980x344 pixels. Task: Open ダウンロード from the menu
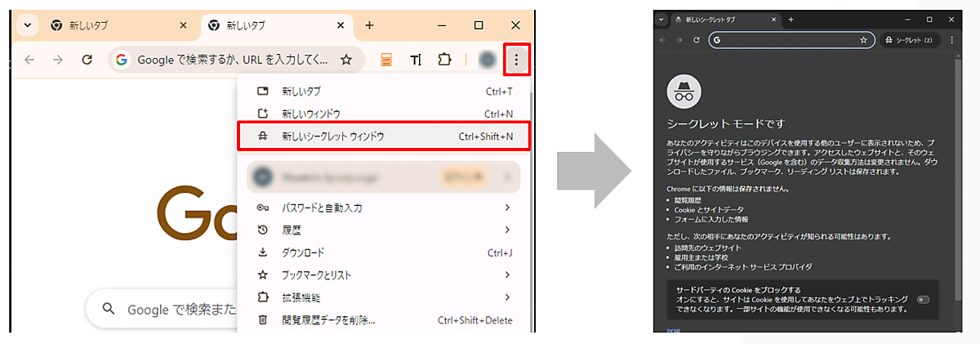click(x=383, y=252)
